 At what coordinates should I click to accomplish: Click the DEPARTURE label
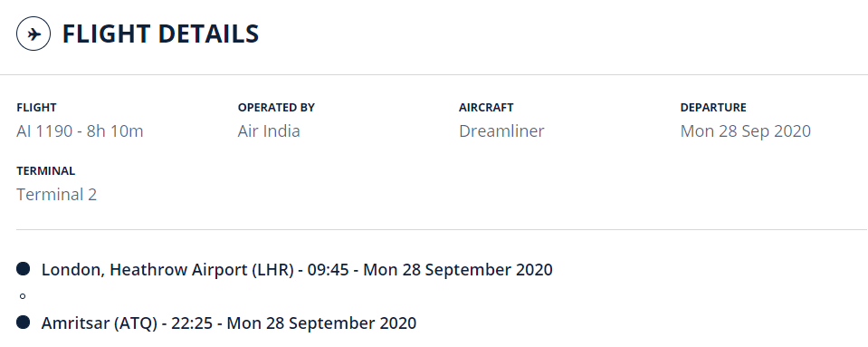point(713,108)
